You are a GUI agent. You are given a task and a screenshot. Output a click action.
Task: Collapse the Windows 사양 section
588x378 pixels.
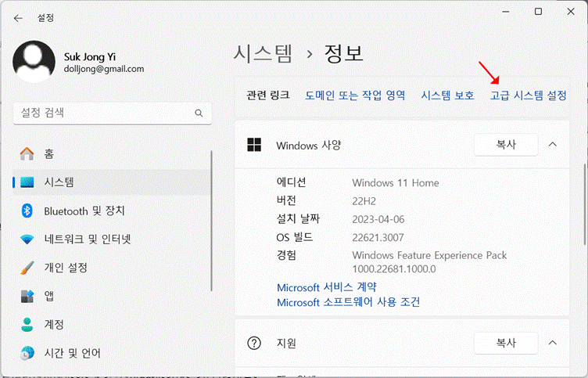click(x=552, y=145)
